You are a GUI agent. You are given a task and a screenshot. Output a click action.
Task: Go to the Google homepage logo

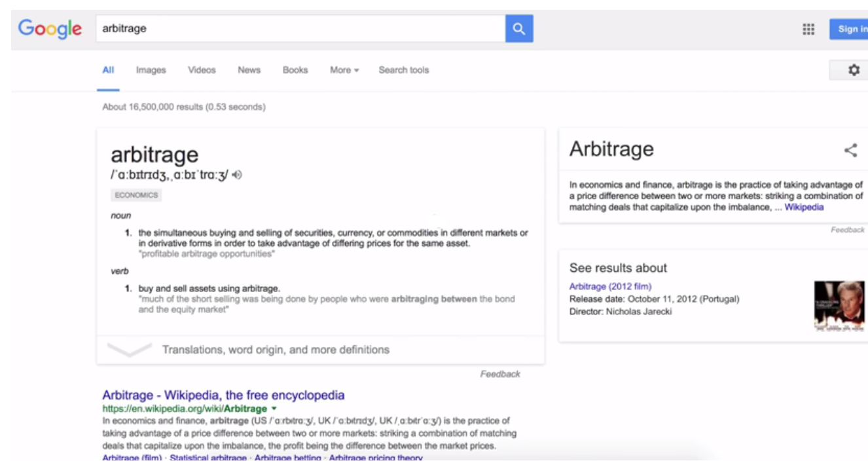point(50,29)
